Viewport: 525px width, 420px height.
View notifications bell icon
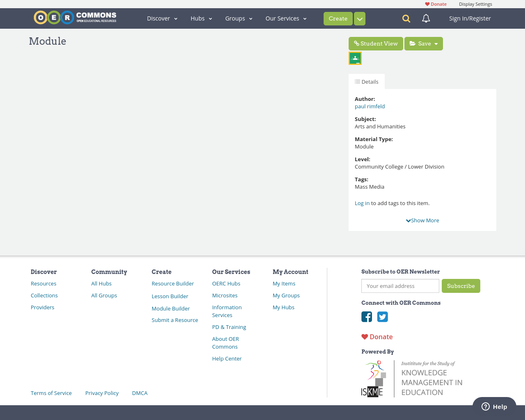click(426, 18)
